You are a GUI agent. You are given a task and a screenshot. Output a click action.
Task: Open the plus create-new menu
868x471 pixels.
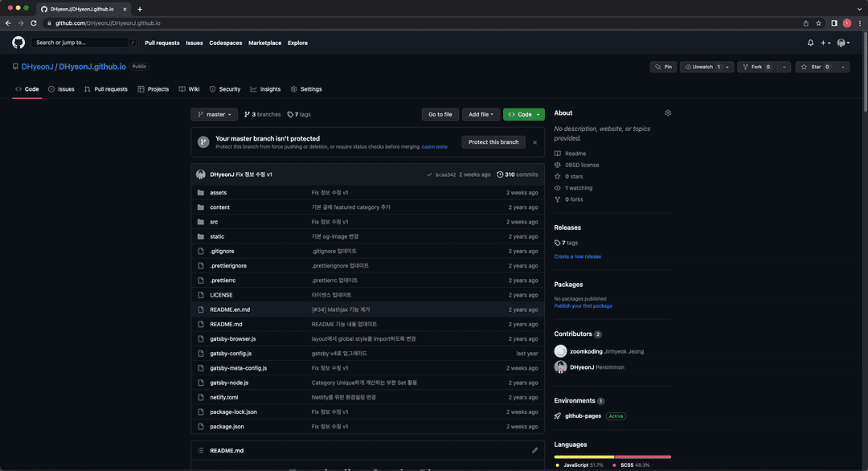[x=825, y=43]
